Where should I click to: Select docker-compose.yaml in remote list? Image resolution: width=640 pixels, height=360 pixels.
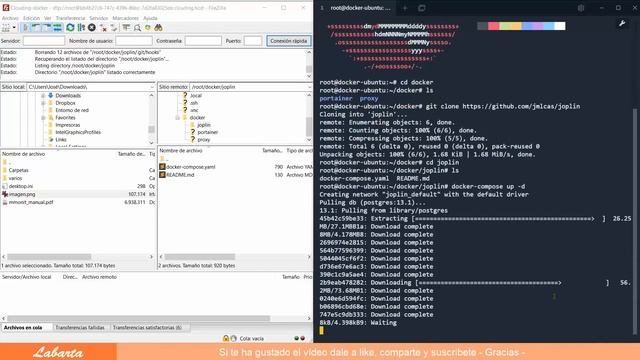coord(191,167)
